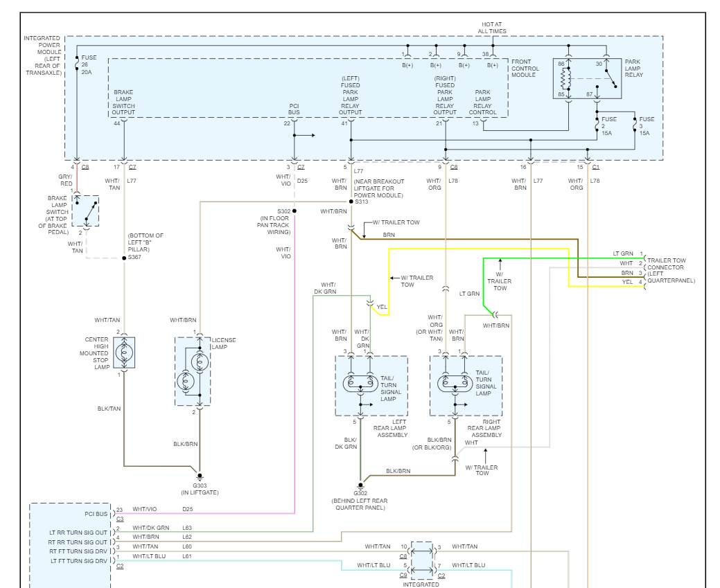Click the HOT AT ALL TIMES label
This screenshot has height=588, width=720.
(x=492, y=28)
